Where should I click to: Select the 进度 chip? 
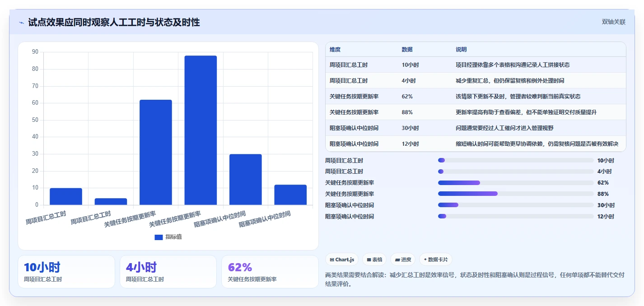click(402, 260)
